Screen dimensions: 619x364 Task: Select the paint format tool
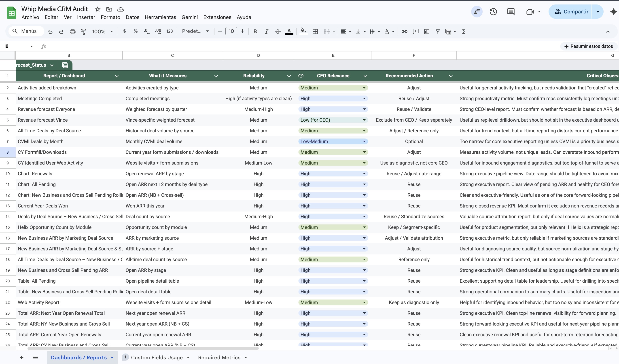[x=83, y=32]
